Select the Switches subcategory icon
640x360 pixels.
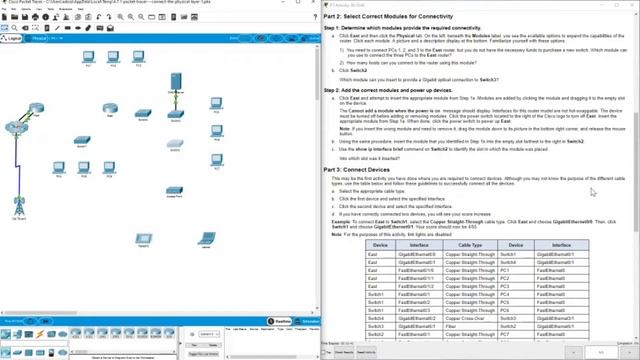coord(17,353)
